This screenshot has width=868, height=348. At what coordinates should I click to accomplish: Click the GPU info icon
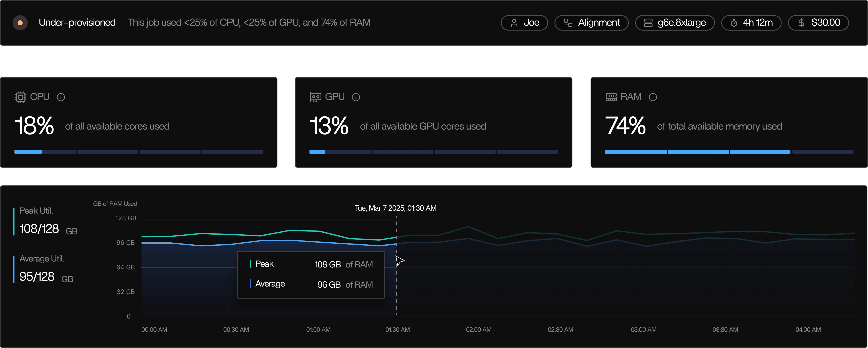coord(355,97)
